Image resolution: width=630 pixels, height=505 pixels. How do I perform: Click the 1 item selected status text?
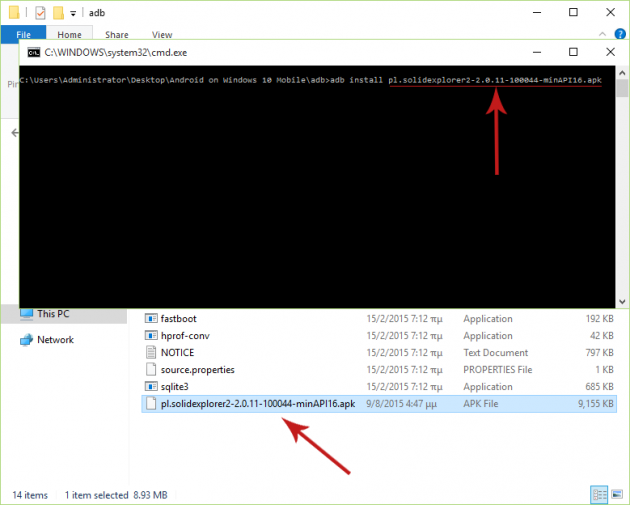tap(96, 495)
